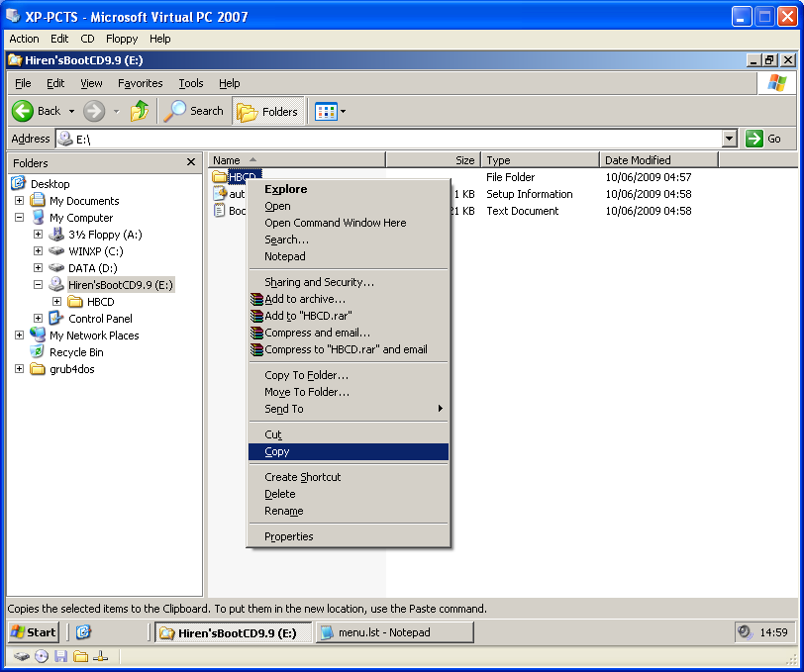
Task: Select Recycle Bin icon in tree
Action: click(37, 351)
